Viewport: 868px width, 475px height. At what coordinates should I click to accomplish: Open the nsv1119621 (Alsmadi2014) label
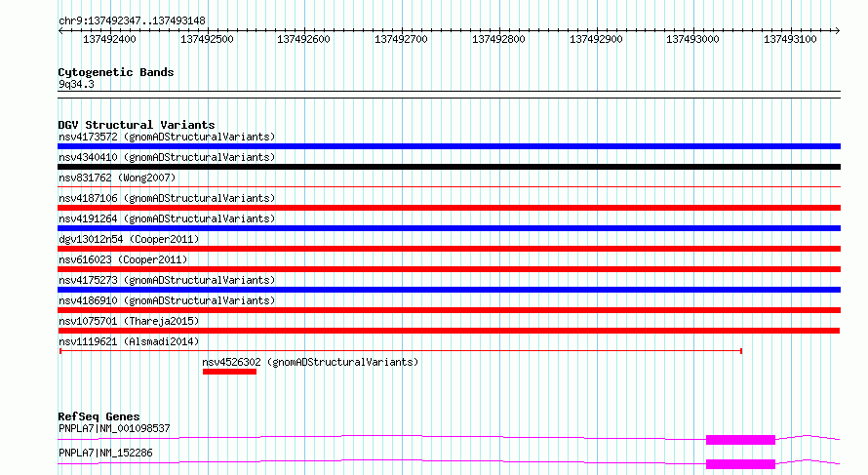[129, 341]
